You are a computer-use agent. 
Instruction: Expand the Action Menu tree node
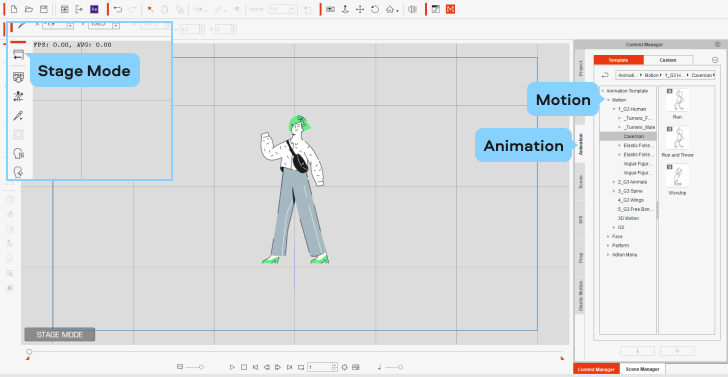pos(608,255)
